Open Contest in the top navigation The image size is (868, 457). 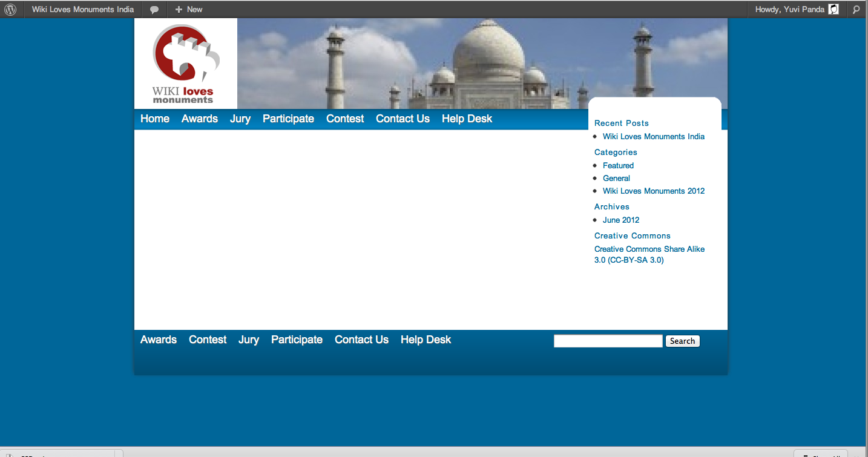(345, 119)
